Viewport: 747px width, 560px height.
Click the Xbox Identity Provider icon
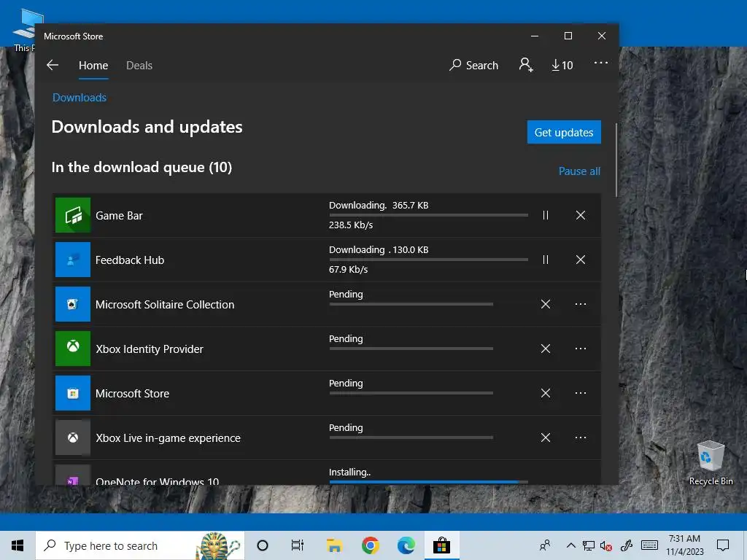(73, 349)
